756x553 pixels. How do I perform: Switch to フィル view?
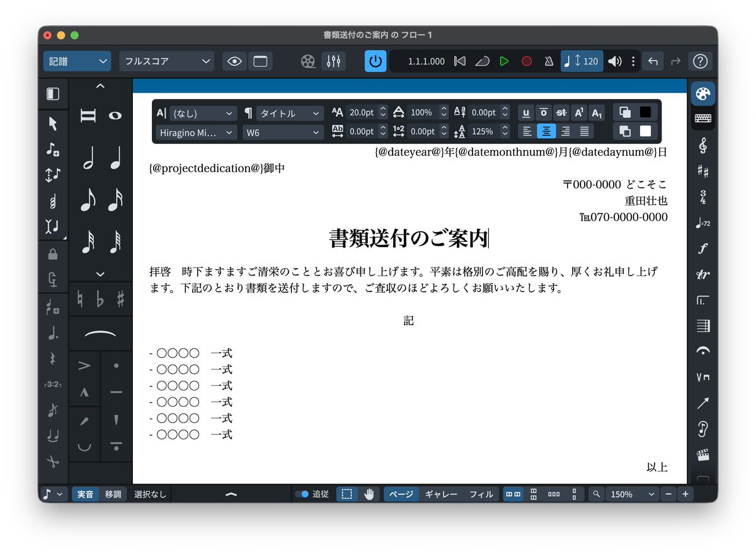click(481, 494)
